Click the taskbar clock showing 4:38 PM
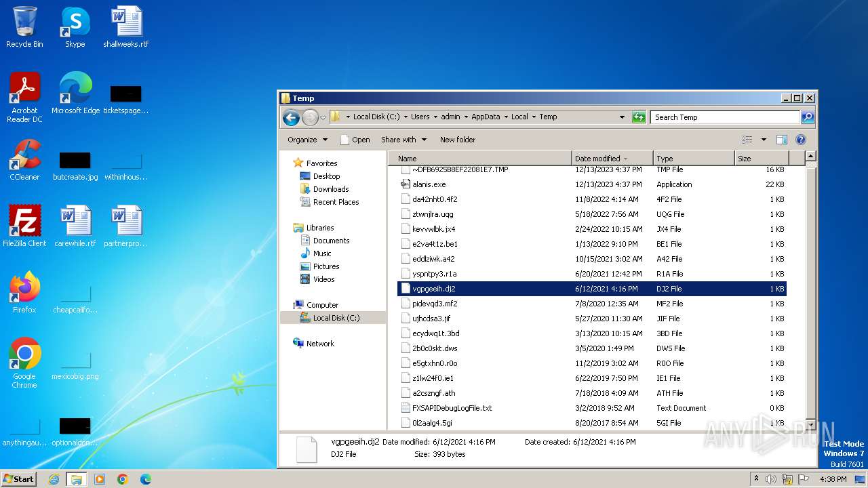Viewport: 868px width, 488px height. click(833, 479)
